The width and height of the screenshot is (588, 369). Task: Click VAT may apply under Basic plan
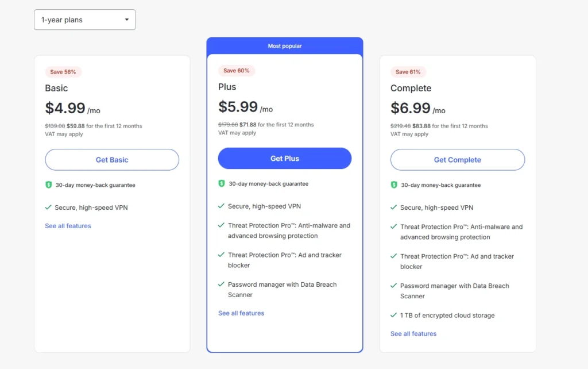[x=64, y=134]
